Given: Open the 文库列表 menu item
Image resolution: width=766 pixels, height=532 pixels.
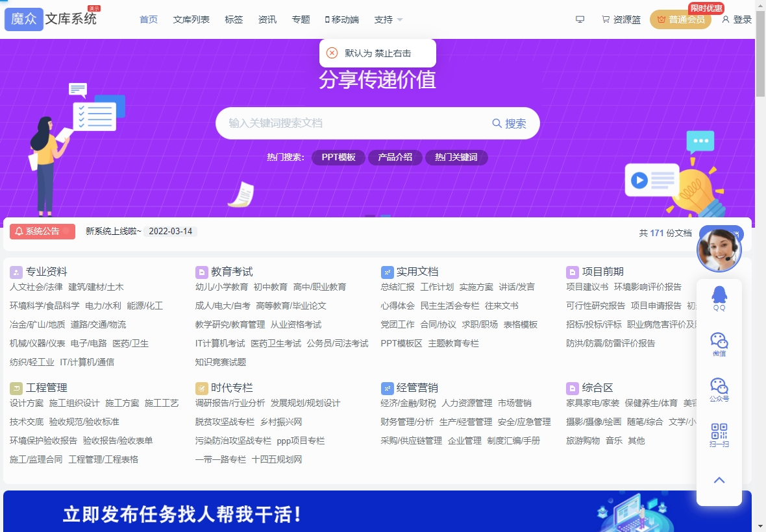Looking at the screenshot, I should point(191,19).
